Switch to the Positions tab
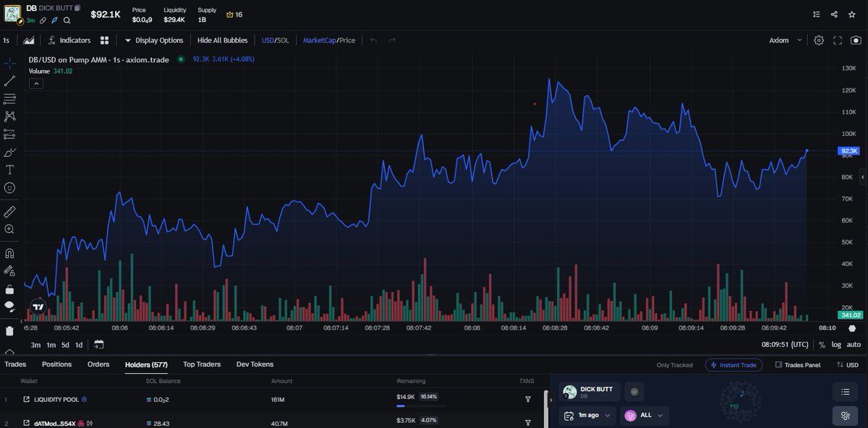Screen dimensions: 868x428 (56, 364)
